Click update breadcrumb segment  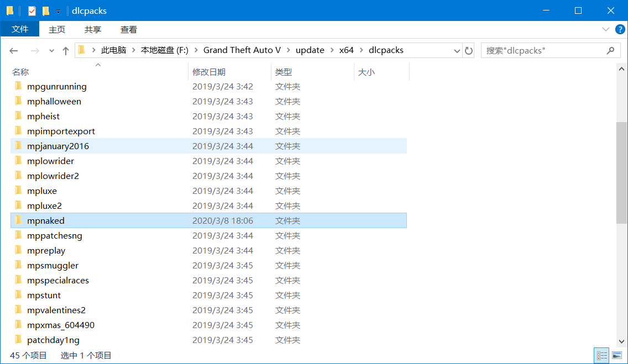[x=310, y=50]
